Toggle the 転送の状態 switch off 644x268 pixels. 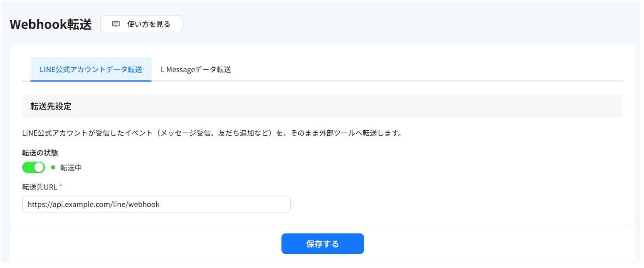(x=33, y=167)
